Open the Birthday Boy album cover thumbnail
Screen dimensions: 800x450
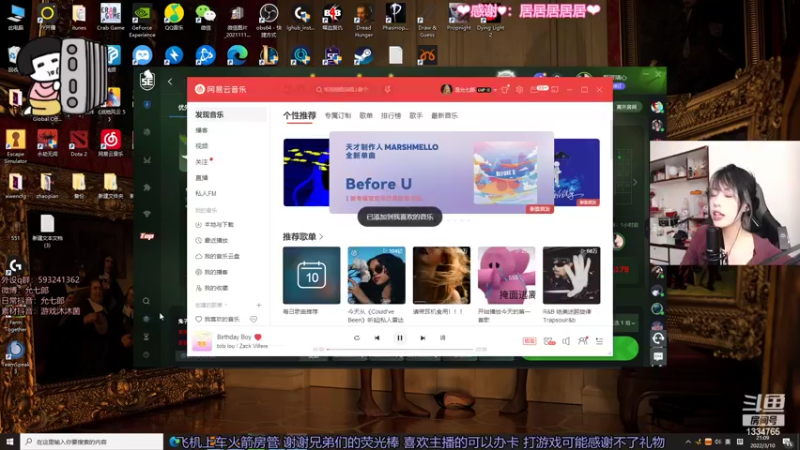202,341
